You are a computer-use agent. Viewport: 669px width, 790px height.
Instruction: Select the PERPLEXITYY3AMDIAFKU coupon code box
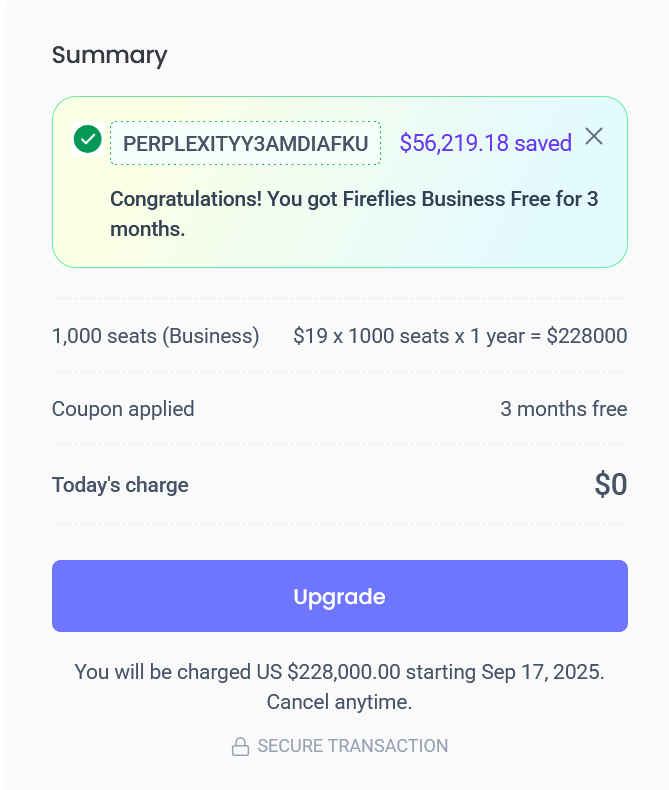click(x=245, y=143)
